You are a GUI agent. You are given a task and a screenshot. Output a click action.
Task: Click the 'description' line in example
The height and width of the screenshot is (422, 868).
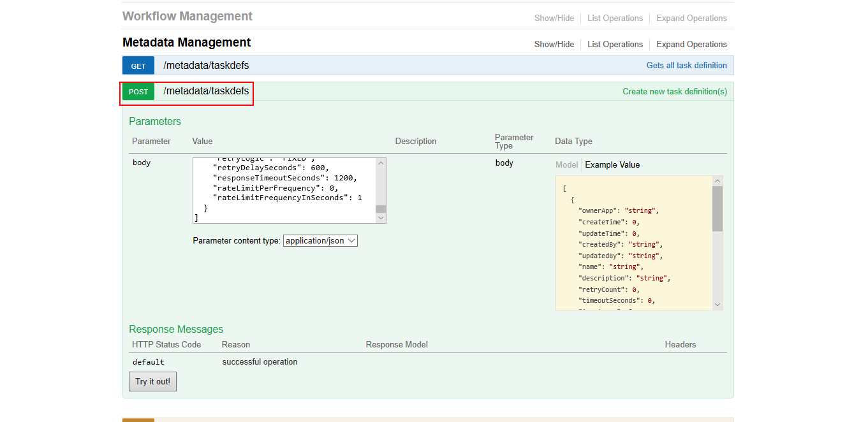click(624, 278)
